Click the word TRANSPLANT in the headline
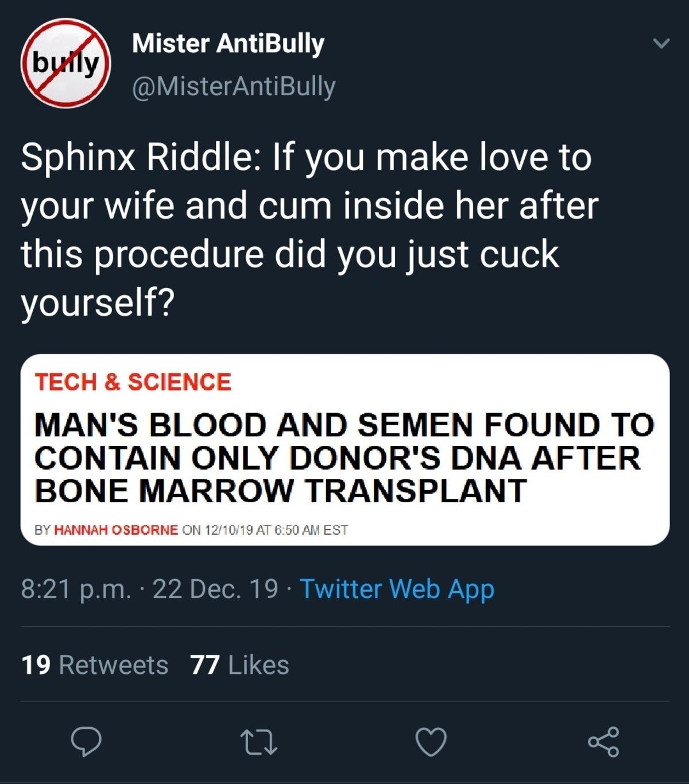 (x=415, y=491)
